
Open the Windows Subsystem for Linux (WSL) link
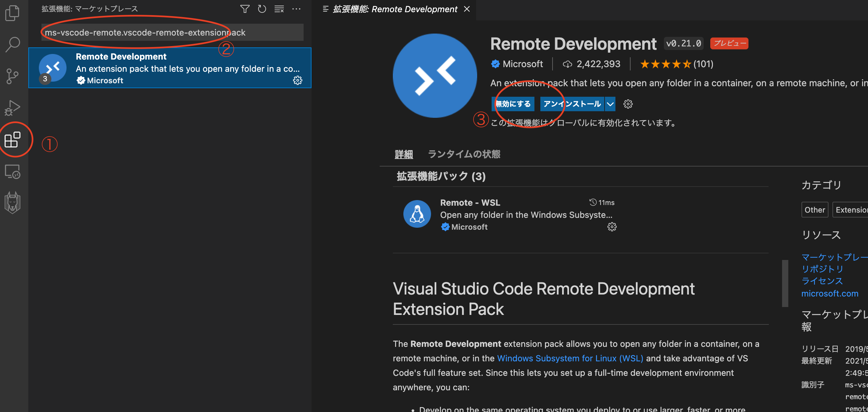click(570, 358)
